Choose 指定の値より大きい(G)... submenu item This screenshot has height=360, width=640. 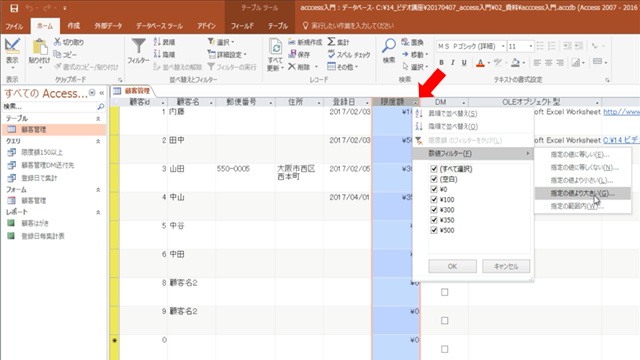pos(582,193)
